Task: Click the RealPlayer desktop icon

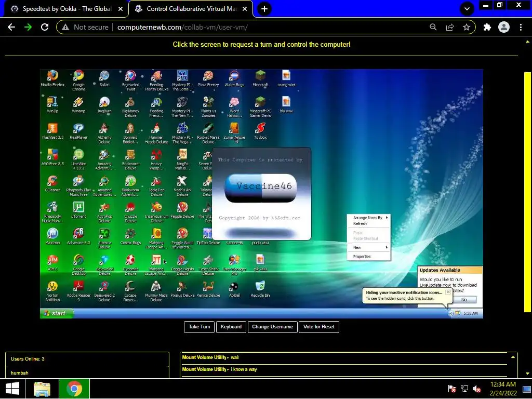Action: [78, 130]
